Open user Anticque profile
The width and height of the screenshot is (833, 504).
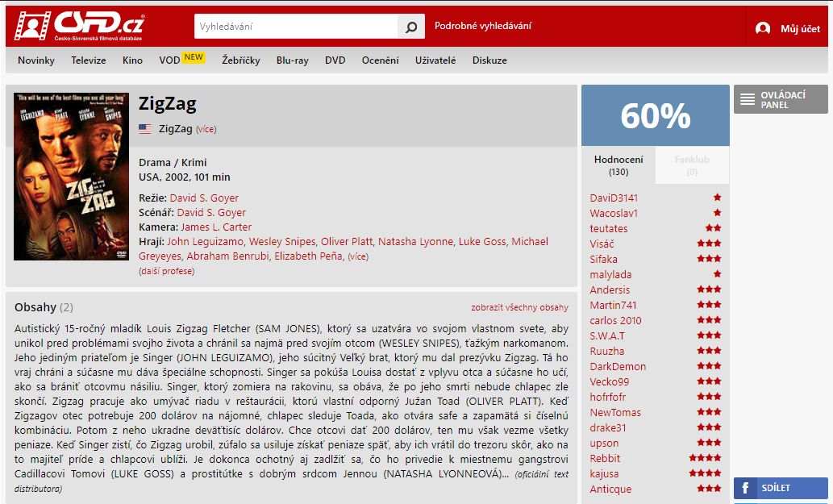(x=610, y=489)
